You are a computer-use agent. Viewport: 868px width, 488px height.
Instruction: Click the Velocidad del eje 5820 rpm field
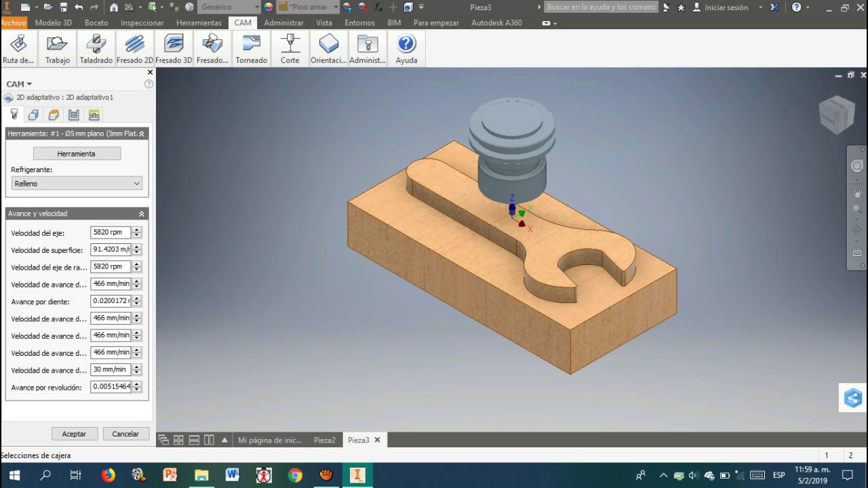pos(111,232)
